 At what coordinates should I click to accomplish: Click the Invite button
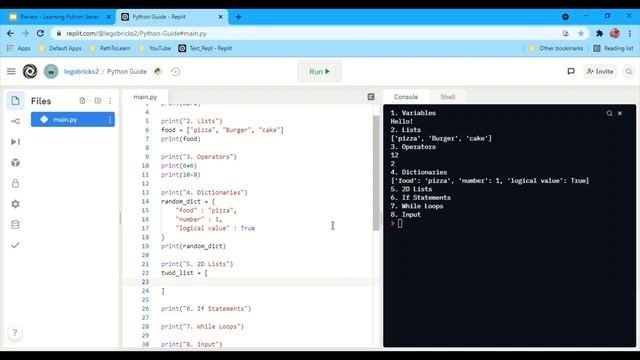click(600, 71)
